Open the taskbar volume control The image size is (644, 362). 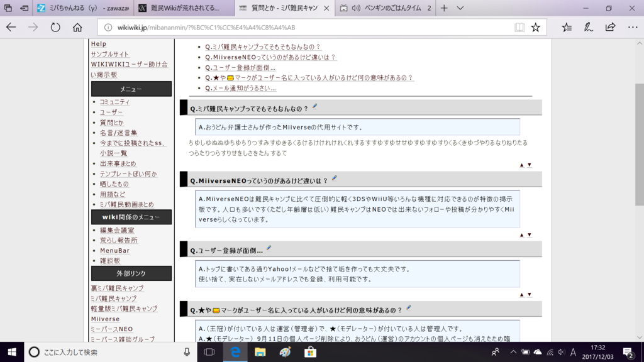coord(562,352)
